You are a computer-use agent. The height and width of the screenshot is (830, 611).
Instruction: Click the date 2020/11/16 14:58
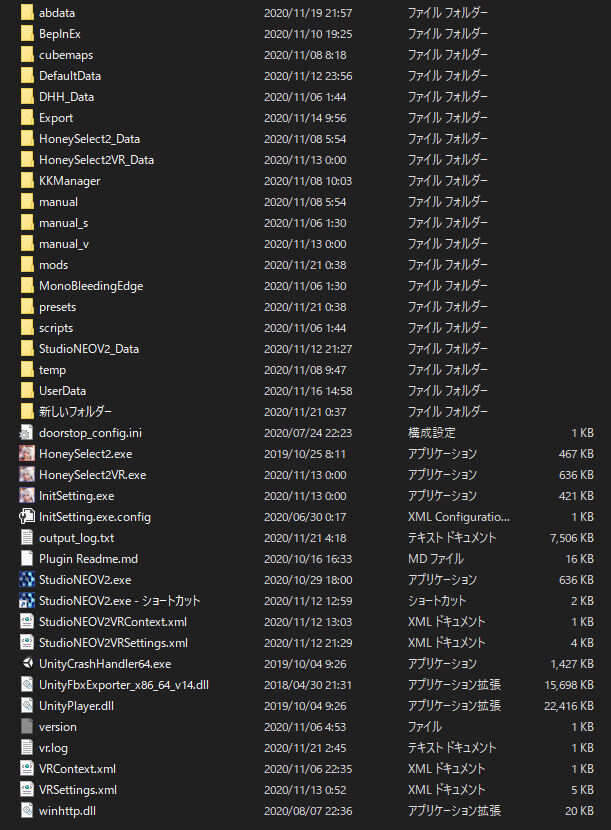point(308,391)
